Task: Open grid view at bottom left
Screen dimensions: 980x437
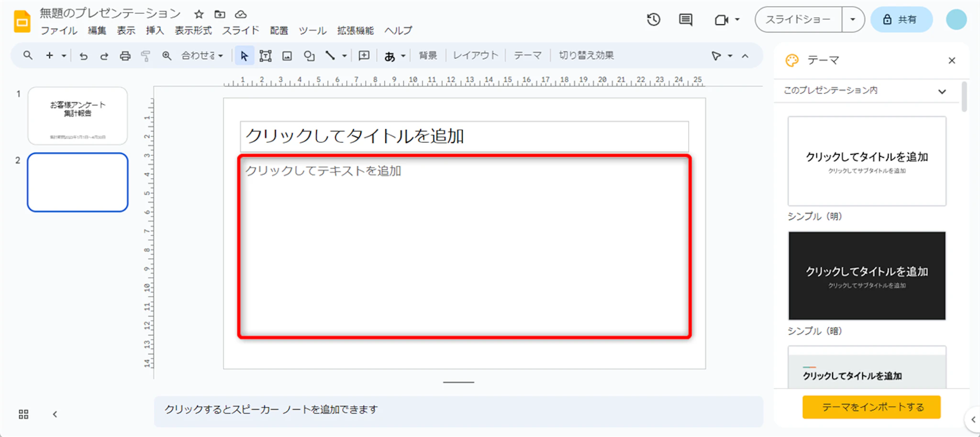Action: tap(23, 414)
